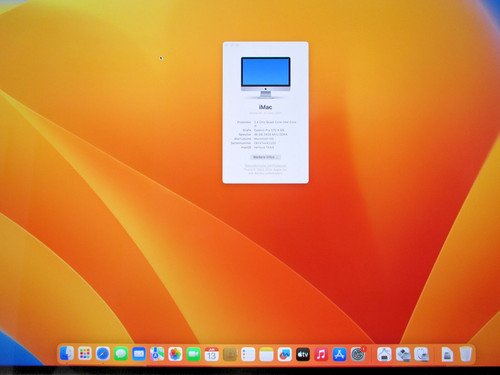Click the 'Seriennummer' row label
Image resolution: width=500 pixels, height=375 pixels.
tap(241, 143)
